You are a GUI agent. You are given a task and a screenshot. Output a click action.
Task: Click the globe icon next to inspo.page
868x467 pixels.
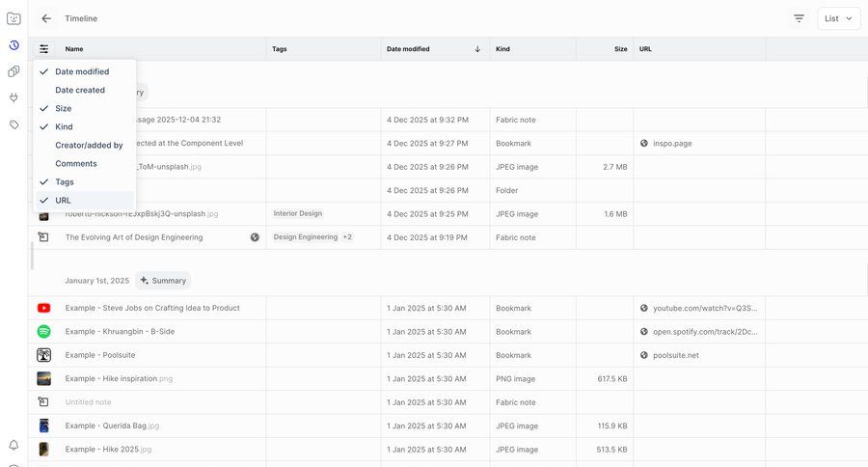tap(644, 143)
